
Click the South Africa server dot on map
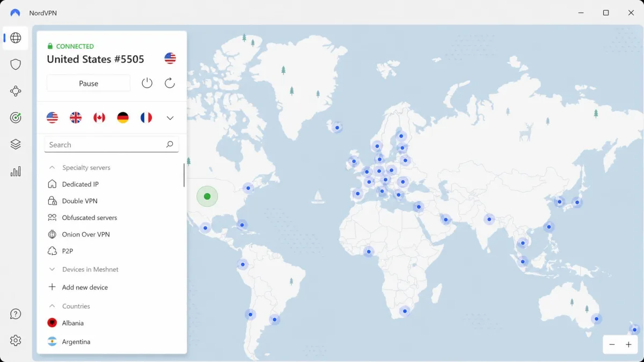405,311
